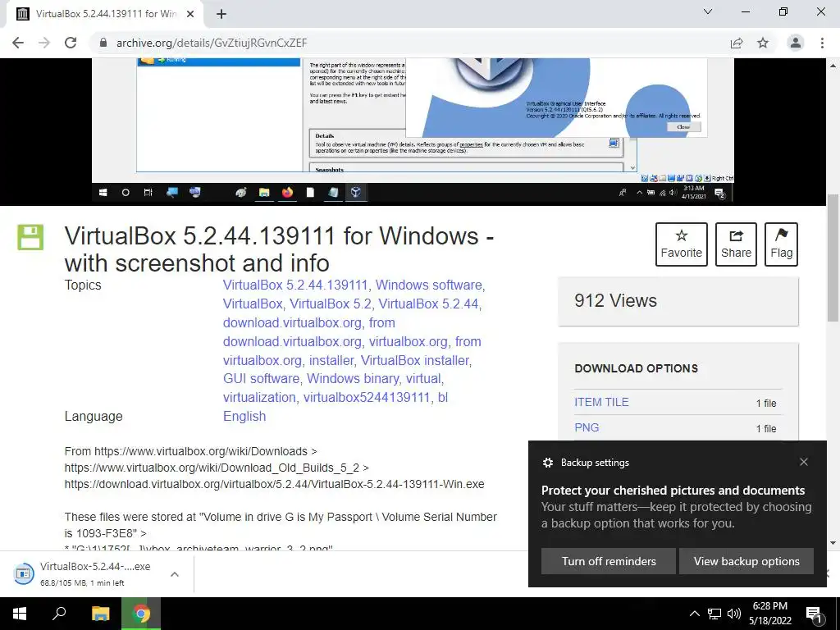Reload the archive.org page
840x630 pixels.
coord(71,43)
